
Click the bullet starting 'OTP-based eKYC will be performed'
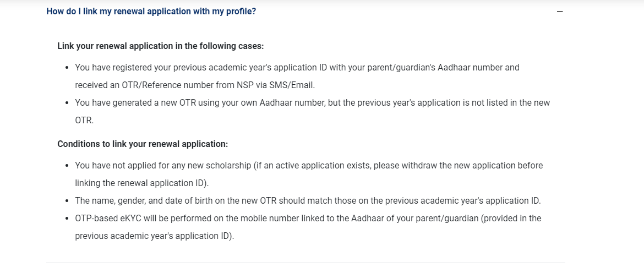308,218
